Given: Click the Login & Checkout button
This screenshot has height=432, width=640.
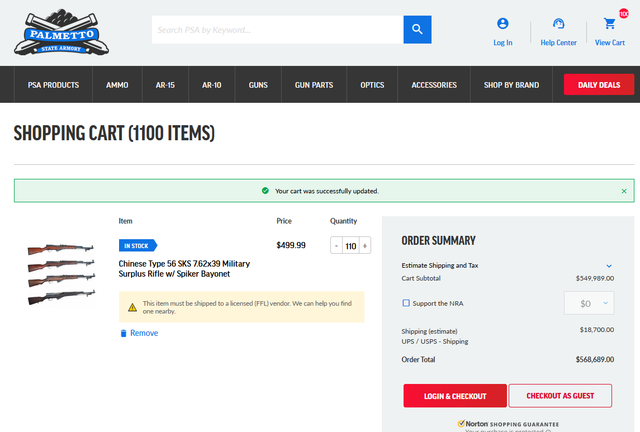Looking at the screenshot, I should 455,396.
